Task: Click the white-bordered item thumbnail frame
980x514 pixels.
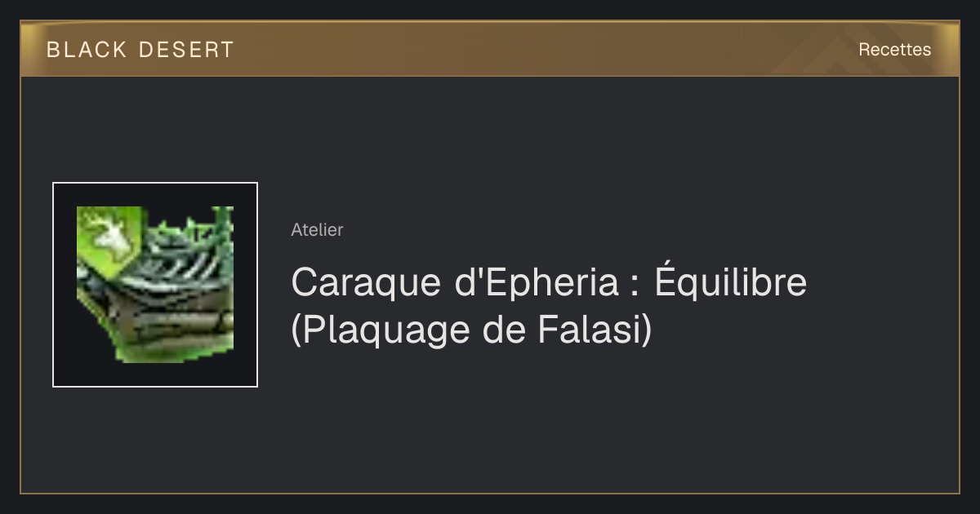Action: click(x=155, y=285)
